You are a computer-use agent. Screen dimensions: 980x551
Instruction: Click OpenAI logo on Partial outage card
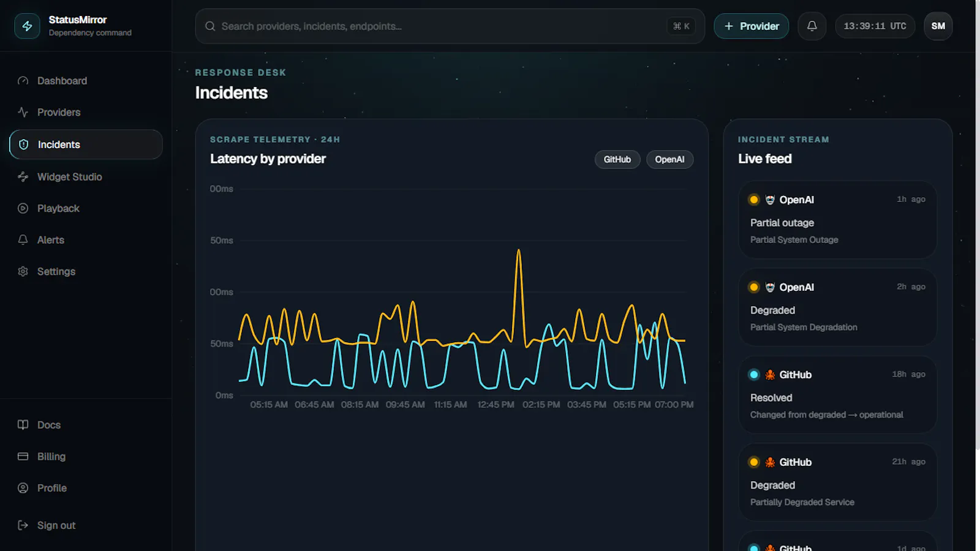(x=770, y=200)
